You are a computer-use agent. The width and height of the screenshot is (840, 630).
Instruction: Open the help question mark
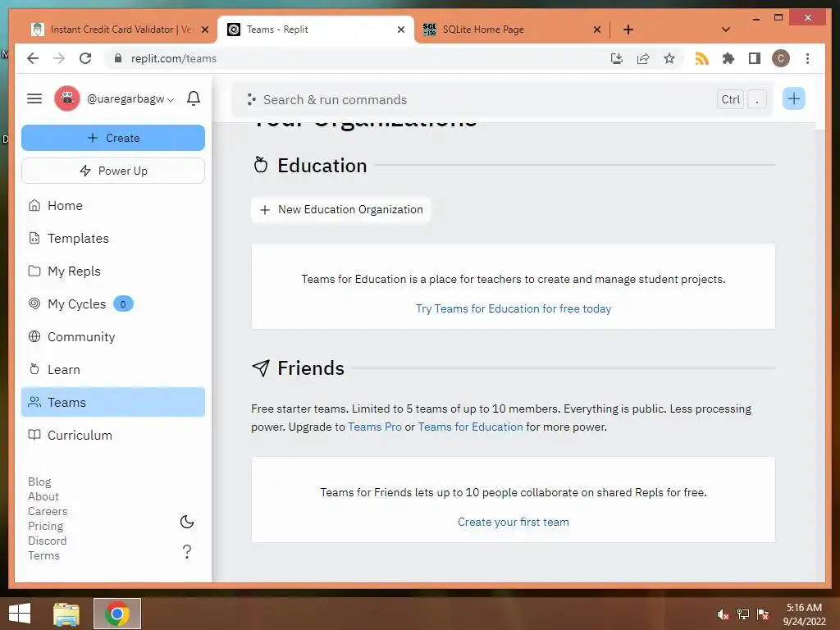click(186, 551)
